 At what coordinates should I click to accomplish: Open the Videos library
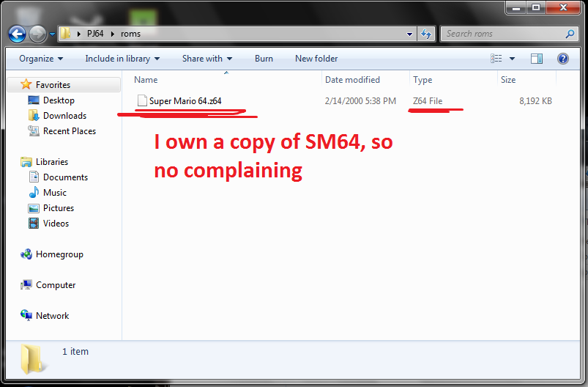pos(56,224)
